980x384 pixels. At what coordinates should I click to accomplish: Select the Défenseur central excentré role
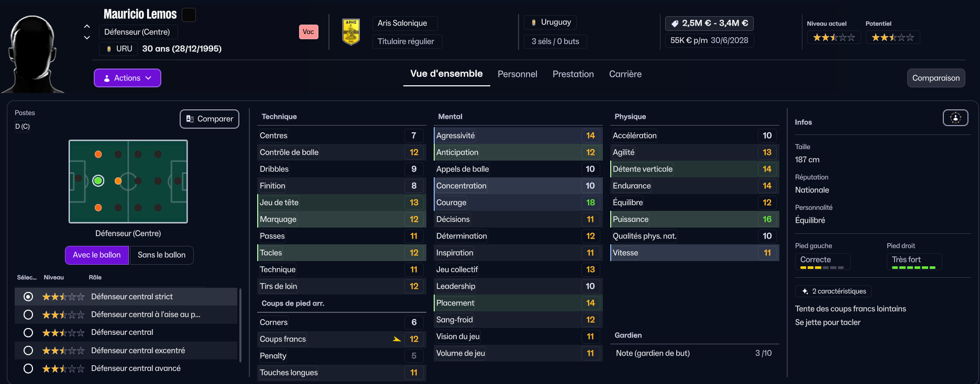click(x=28, y=351)
